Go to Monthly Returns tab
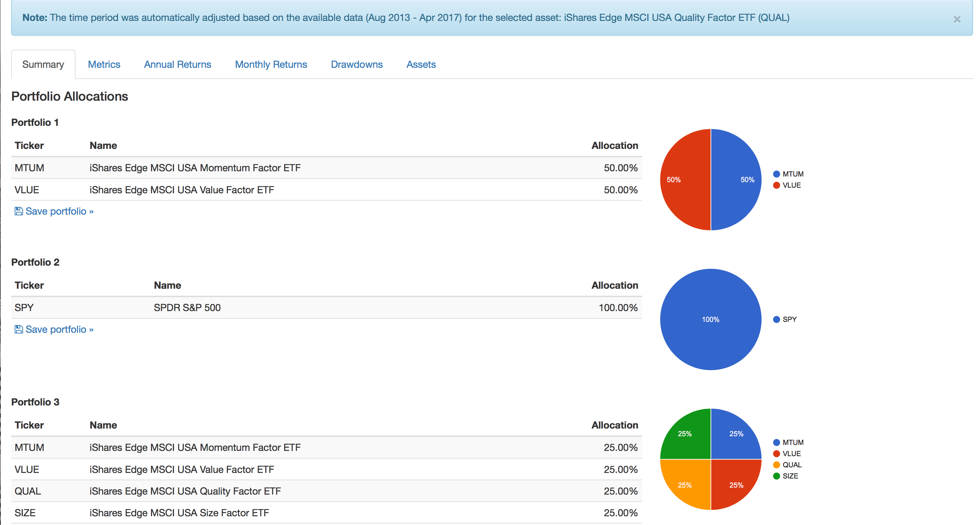This screenshot has width=980, height=525. coord(271,64)
